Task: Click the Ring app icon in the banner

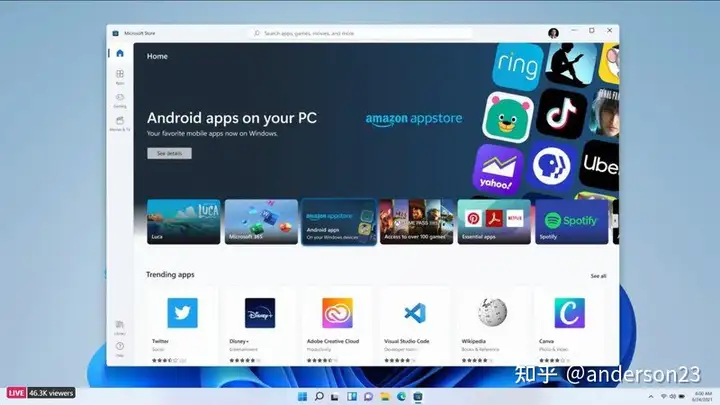Action: pyautogui.click(x=518, y=66)
